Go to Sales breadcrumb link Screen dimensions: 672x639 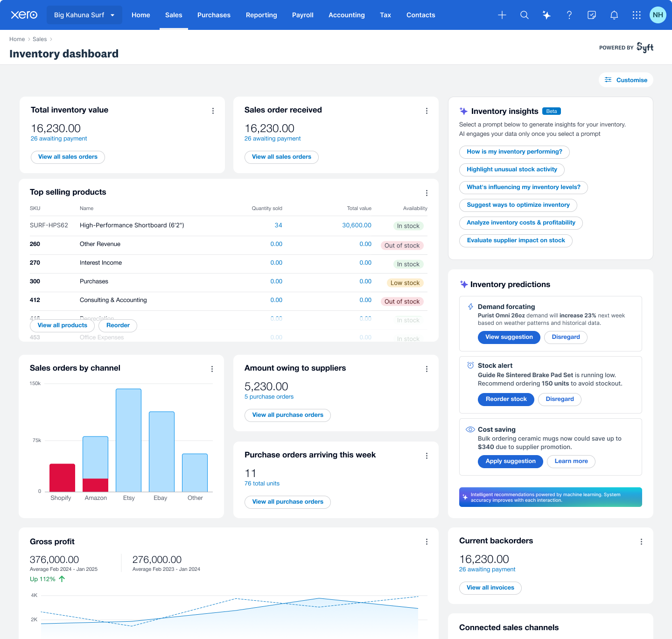(x=40, y=39)
